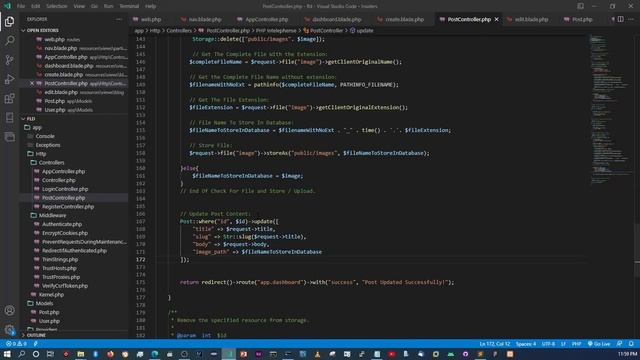The width and height of the screenshot is (640, 360).
Task: Click the UTF-8 encoding status item
Action: (x=548, y=344)
